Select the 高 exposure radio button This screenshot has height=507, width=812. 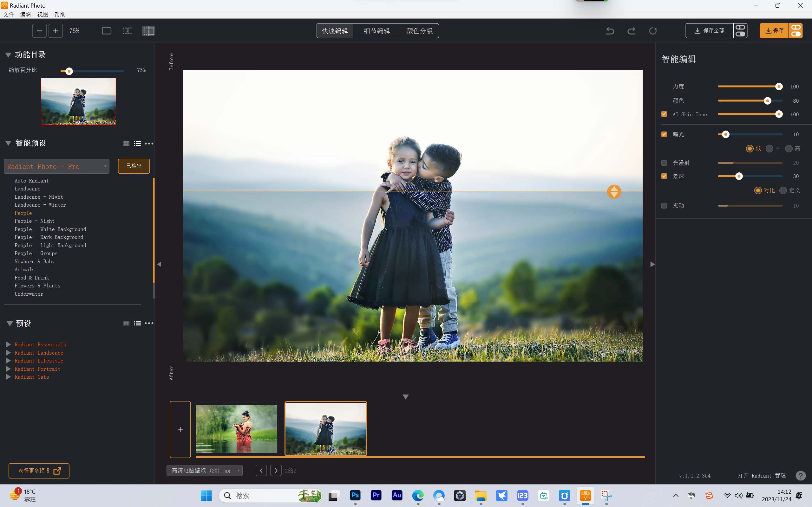[789, 149]
